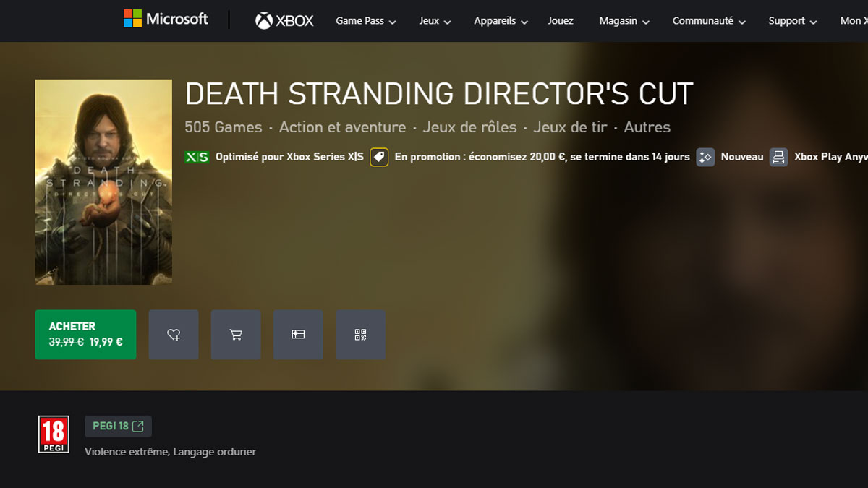Image resolution: width=868 pixels, height=488 pixels.
Task: Open the shopping cart icon
Action: (x=236, y=334)
